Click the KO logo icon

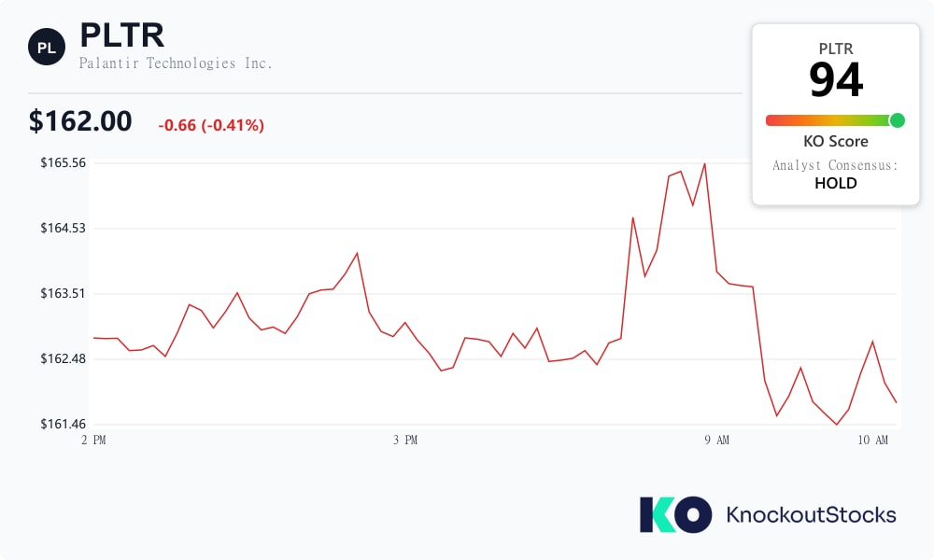point(675,514)
